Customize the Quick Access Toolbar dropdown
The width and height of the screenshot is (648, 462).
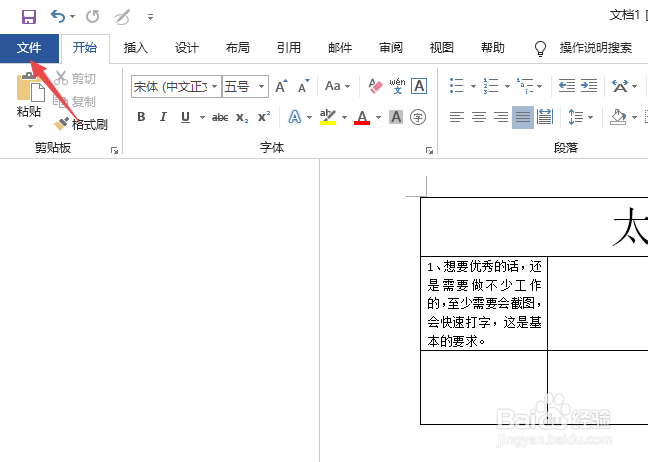pos(150,17)
